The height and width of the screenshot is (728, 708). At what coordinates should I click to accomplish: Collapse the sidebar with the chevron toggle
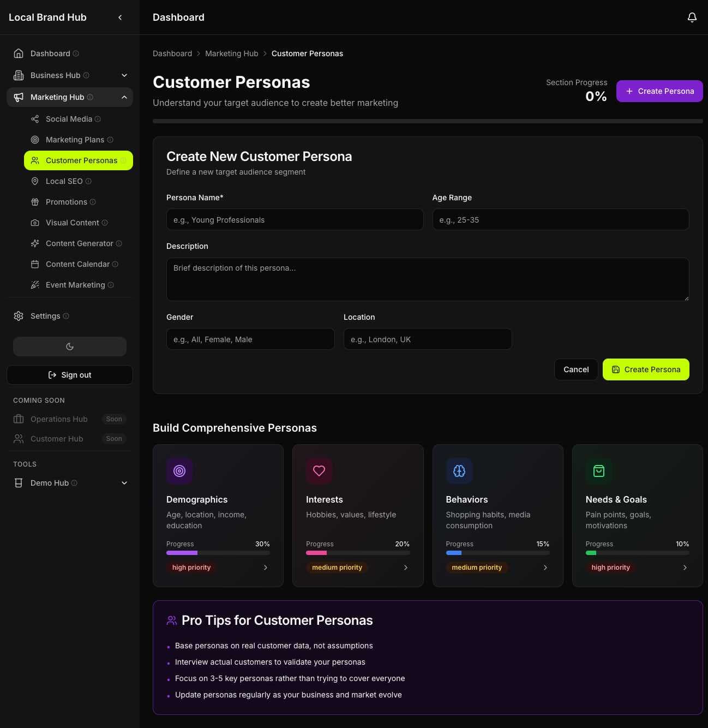click(x=120, y=17)
